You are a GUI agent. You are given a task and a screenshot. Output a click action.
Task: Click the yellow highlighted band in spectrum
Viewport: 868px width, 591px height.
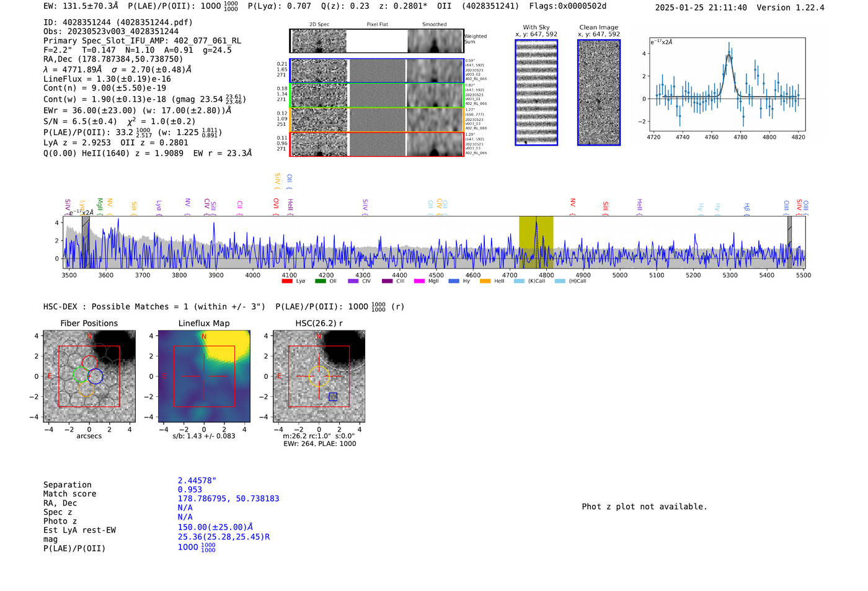tap(536, 242)
